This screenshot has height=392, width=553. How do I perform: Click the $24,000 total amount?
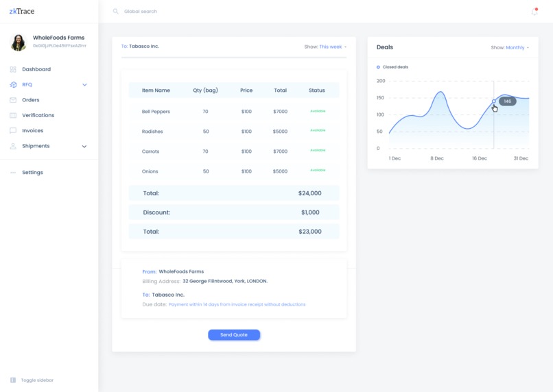[309, 193]
